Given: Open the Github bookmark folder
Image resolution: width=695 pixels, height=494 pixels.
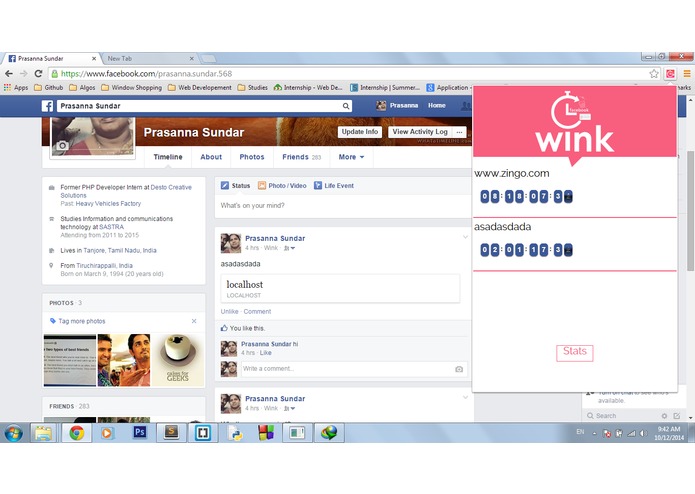Looking at the screenshot, I should pyautogui.click(x=49, y=88).
